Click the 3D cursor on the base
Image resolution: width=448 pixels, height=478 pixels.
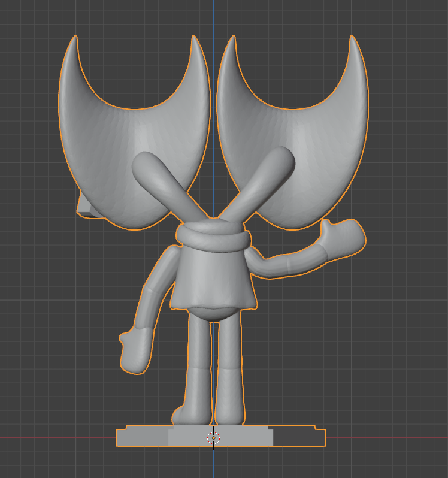pos(214,438)
